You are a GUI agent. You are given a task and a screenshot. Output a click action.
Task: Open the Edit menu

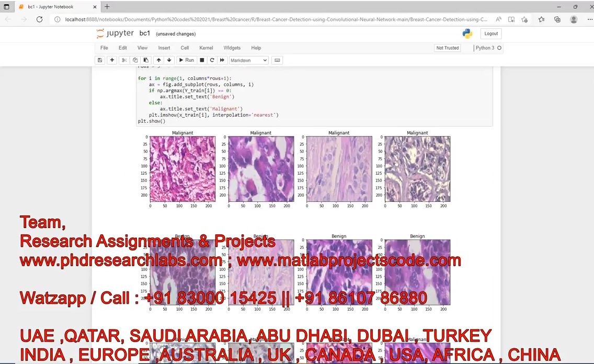tap(123, 48)
